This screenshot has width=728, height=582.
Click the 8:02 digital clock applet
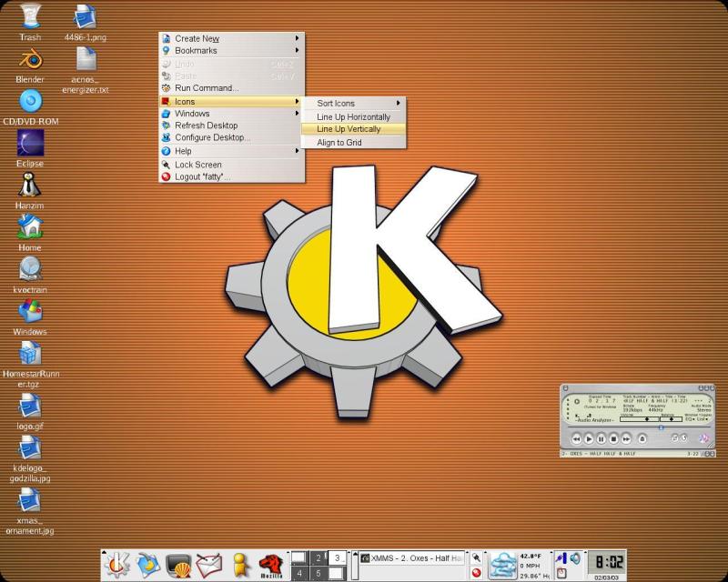pyautogui.click(x=607, y=562)
